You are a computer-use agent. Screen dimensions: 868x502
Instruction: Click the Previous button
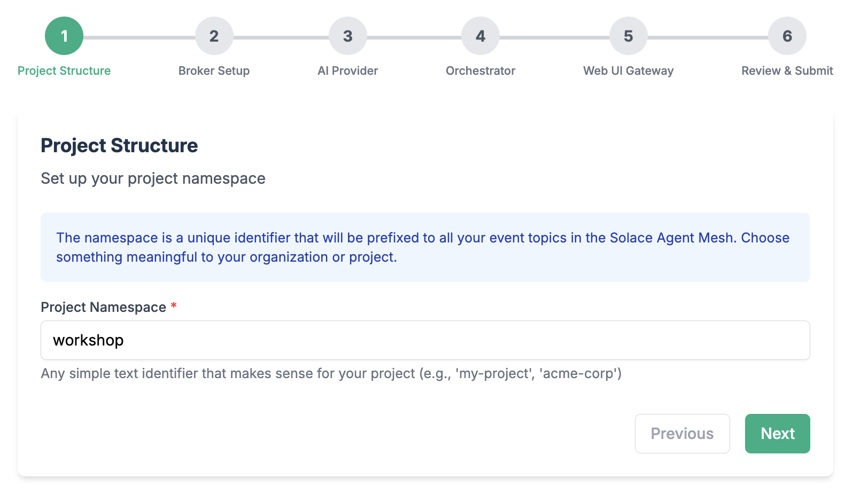click(682, 434)
